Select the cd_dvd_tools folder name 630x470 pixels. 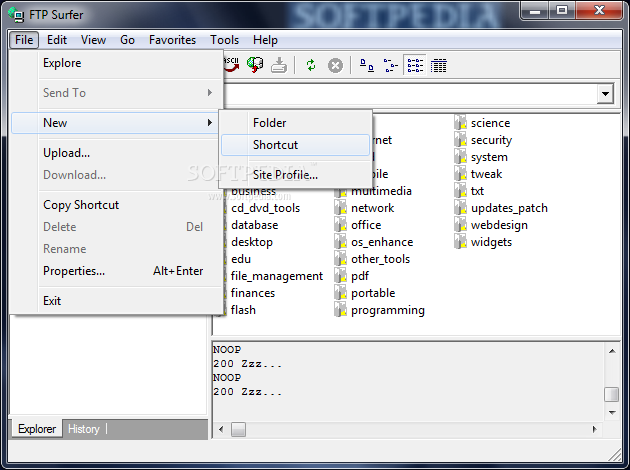(x=266, y=208)
